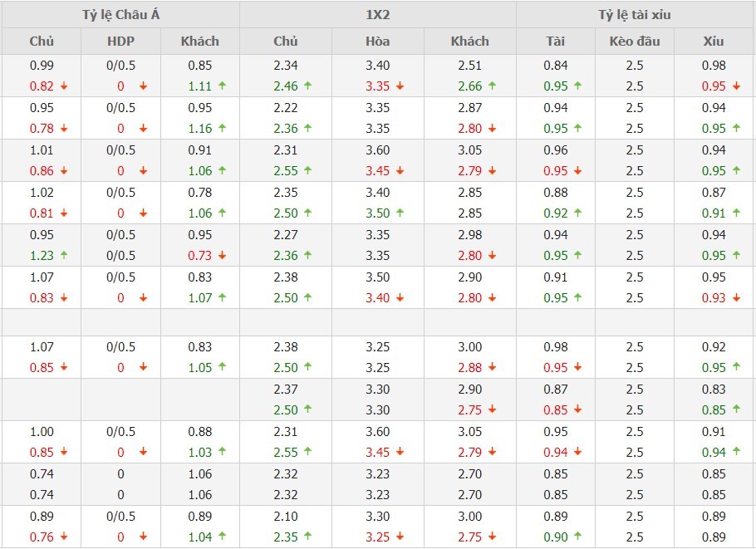756x549 pixels.
Task: Click the green up arrow beside 1.11
Action: pyautogui.click(x=223, y=86)
